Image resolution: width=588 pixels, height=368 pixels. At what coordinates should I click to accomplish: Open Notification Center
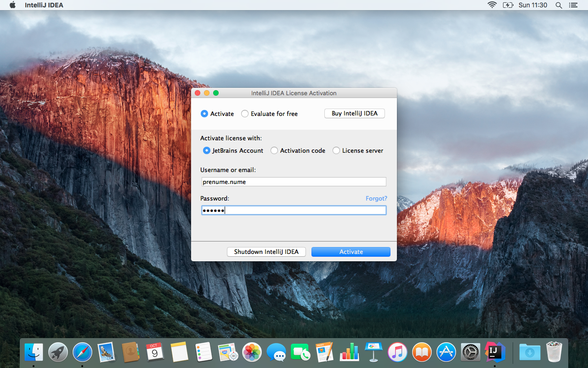click(x=573, y=5)
